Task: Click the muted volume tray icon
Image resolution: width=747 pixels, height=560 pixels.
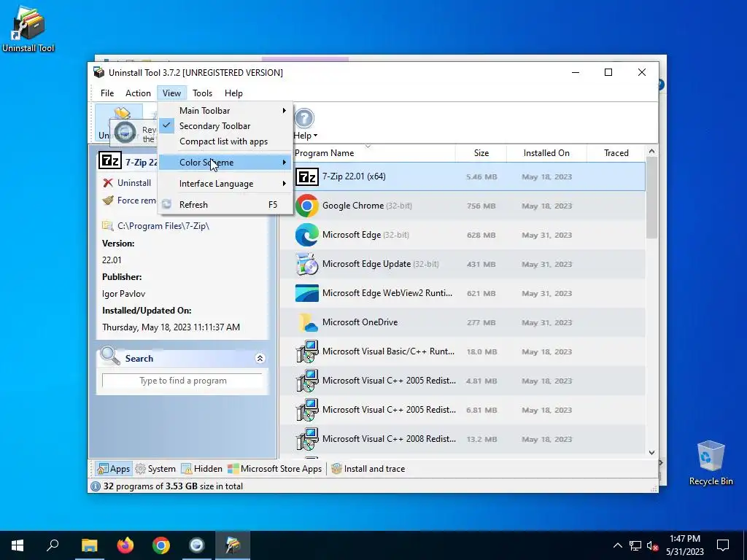Action: click(x=652, y=545)
